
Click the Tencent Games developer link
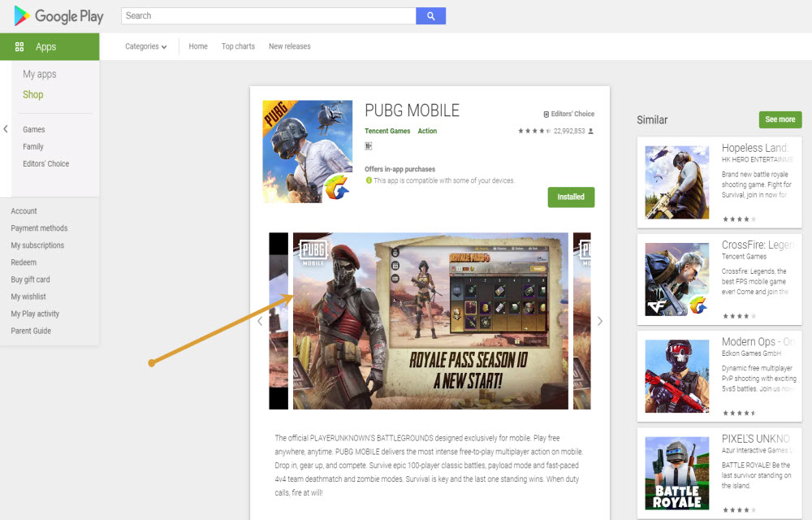point(387,131)
